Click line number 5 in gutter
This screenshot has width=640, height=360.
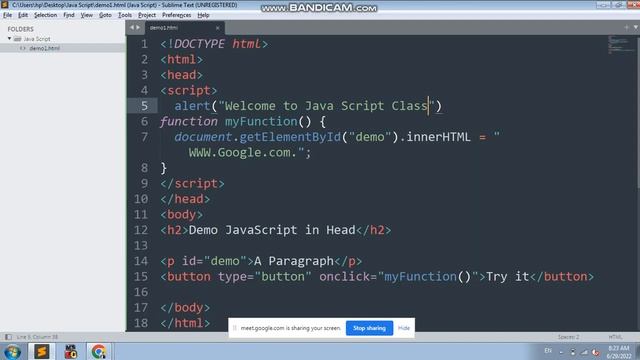144,106
